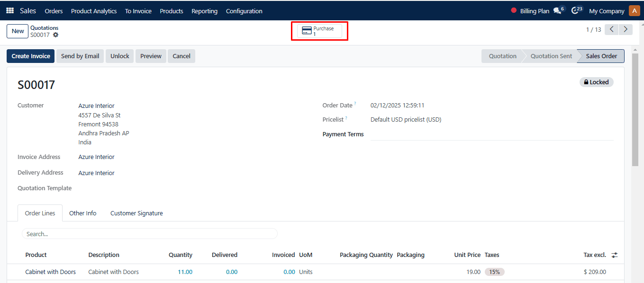Unlock the sales order
The width and height of the screenshot is (644, 283).
[120, 56]
